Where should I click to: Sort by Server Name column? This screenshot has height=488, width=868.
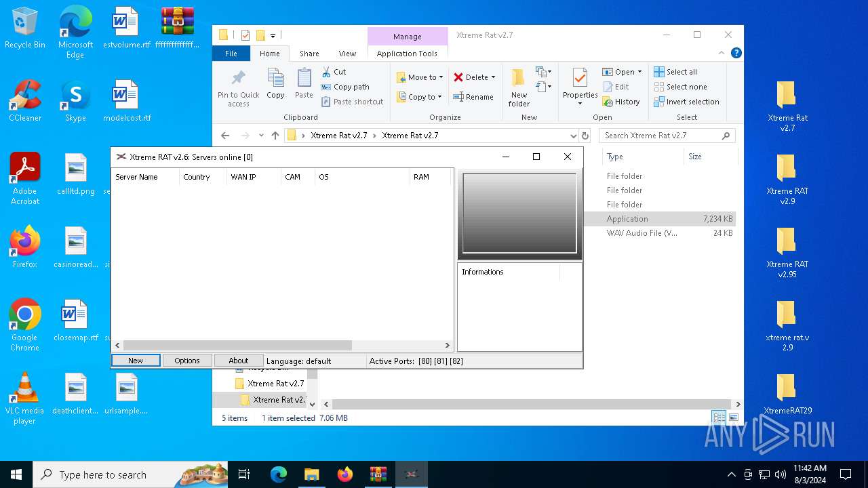[145, 177]
